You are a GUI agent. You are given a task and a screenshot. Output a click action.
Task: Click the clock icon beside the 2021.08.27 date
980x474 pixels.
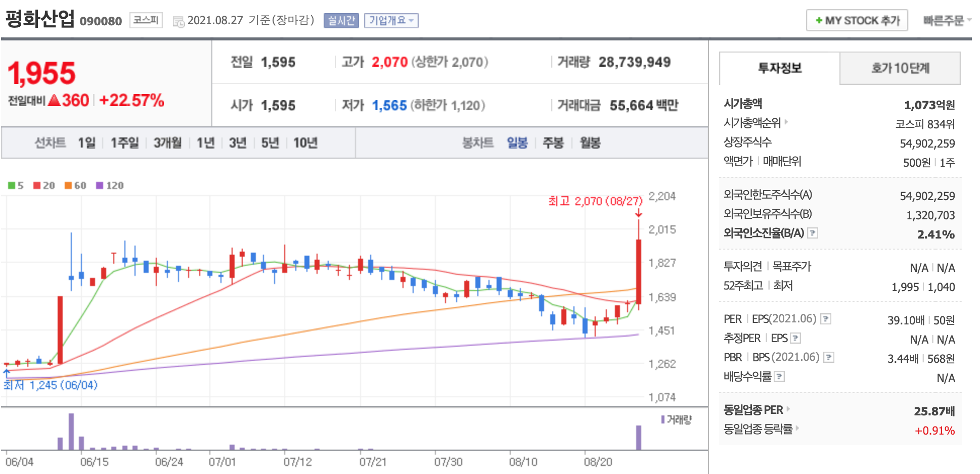[x=178, y=22]
